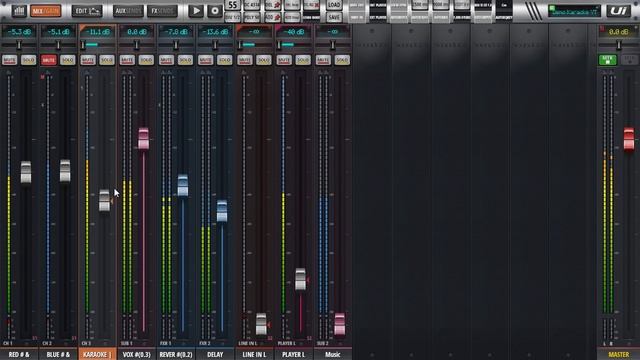The width and height of the screenshot is (640, 360).
Task: Mute the Music subgroup
Action: 323,60
